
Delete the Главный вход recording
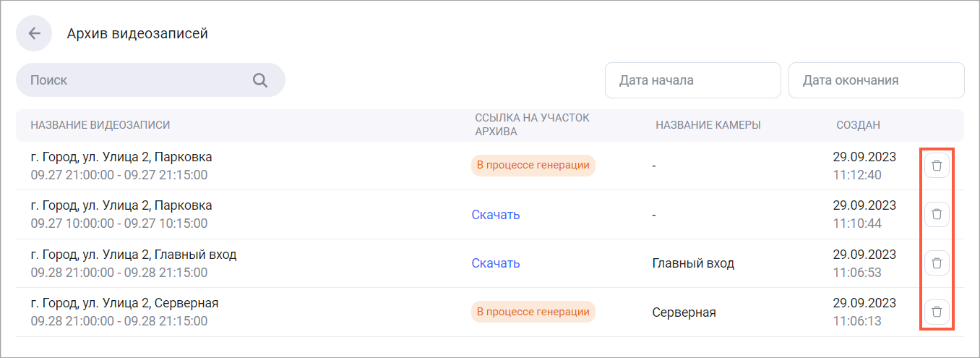click(x=937, y=263)
